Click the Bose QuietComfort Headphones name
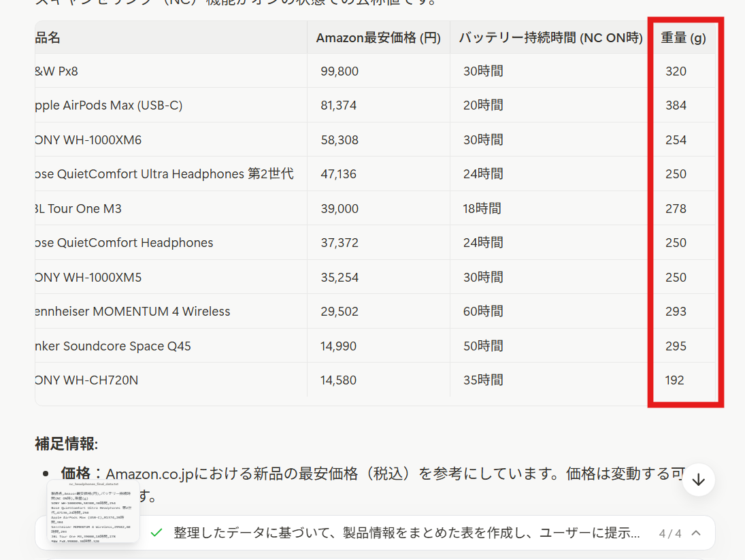Screen dimensions: 745x560 coord(124,243)
